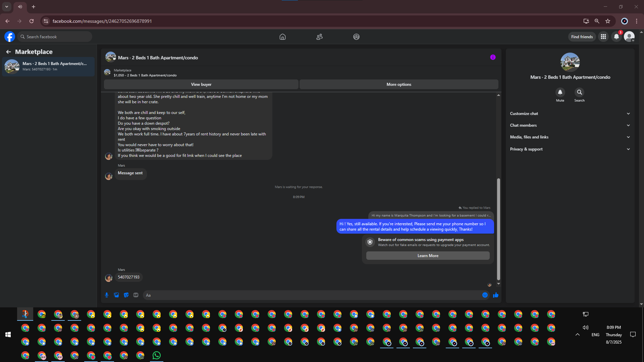Click Learn More on scam warning
The image size is (644, 362).
pyautogui.click(x=428, y=256)
